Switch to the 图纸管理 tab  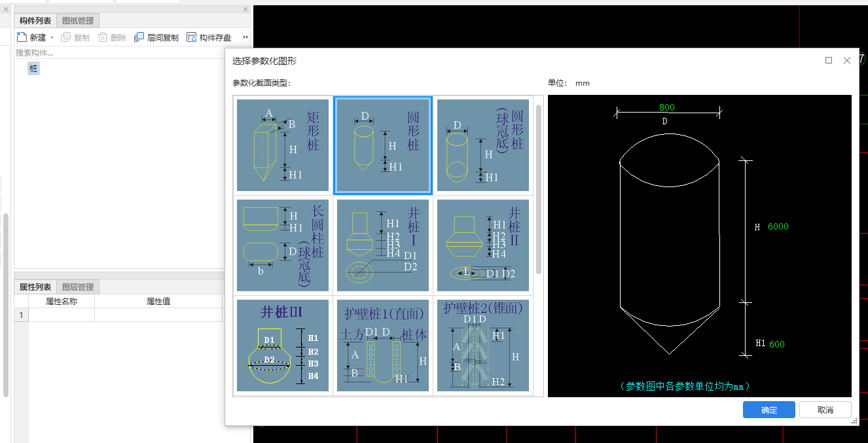click(x=78, y=20)
